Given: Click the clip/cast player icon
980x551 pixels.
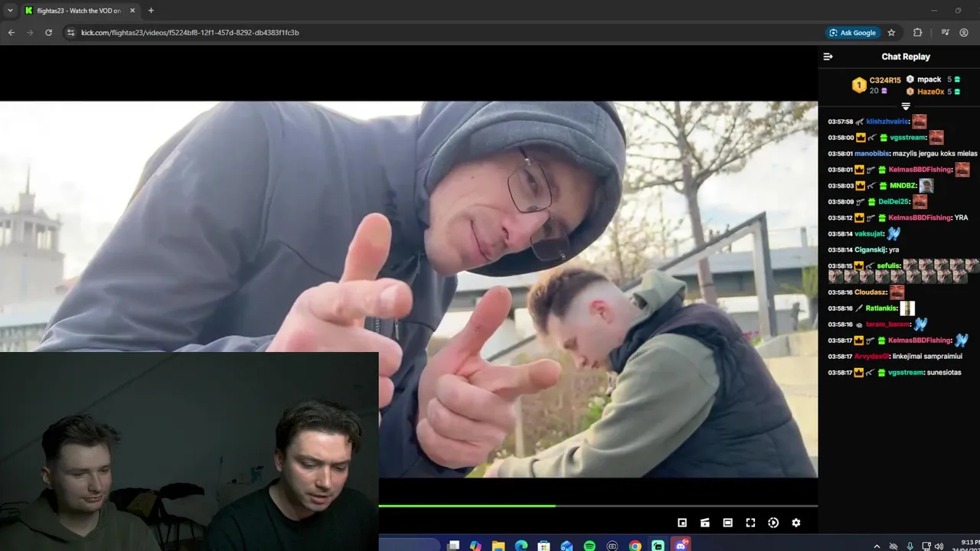Looking at the screenshot, I should (705, 523).
